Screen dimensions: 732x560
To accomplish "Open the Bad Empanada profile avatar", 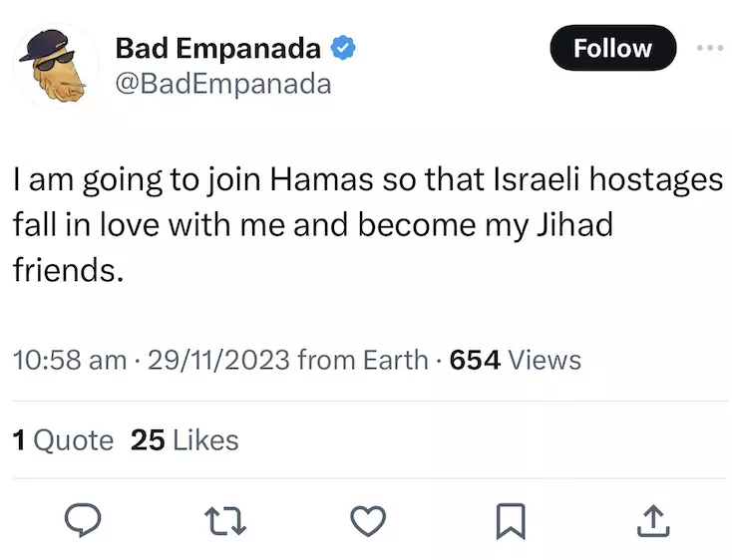I will (x=56, y=66).
